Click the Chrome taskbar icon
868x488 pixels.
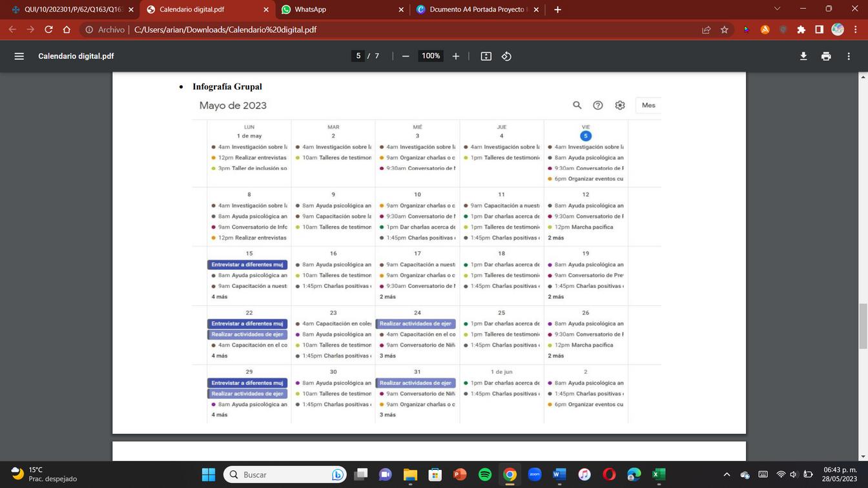tap(510, 474)
